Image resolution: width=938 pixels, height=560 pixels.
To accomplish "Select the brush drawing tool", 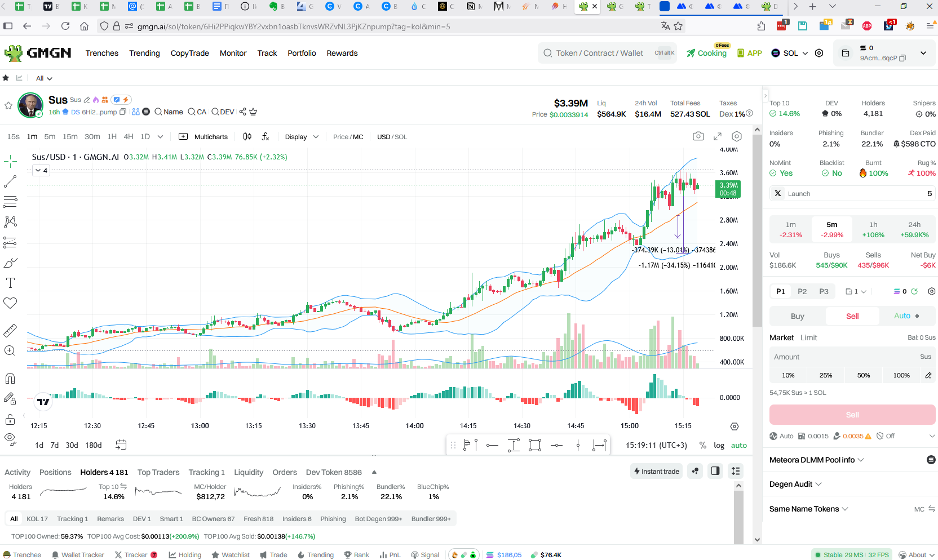I will [10, 263].
